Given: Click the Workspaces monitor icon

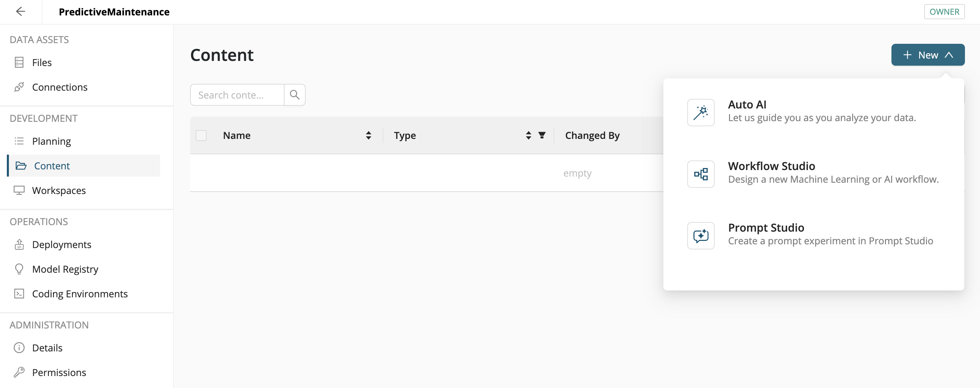Looking at the screenshot, I should [19, 190].
